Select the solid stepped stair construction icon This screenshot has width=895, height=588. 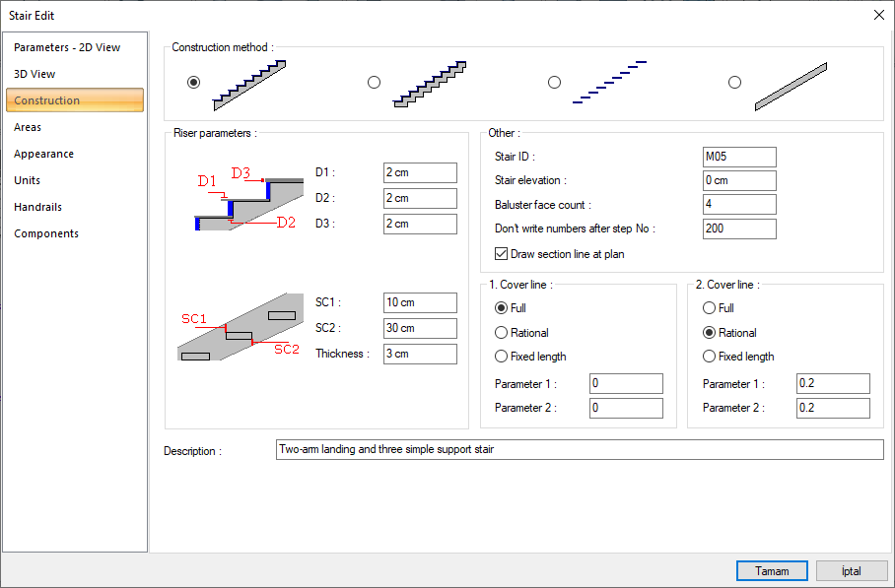pos(249,83)
